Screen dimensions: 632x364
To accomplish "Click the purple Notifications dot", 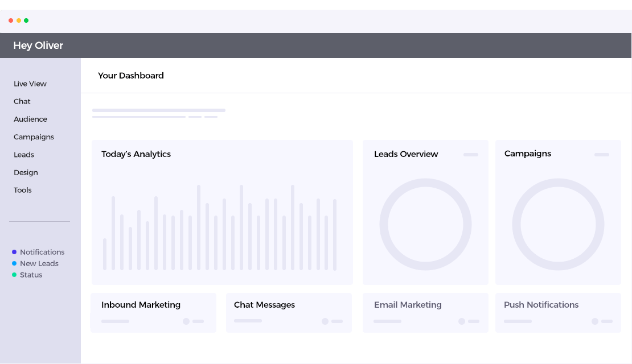I will pos(14,252).
